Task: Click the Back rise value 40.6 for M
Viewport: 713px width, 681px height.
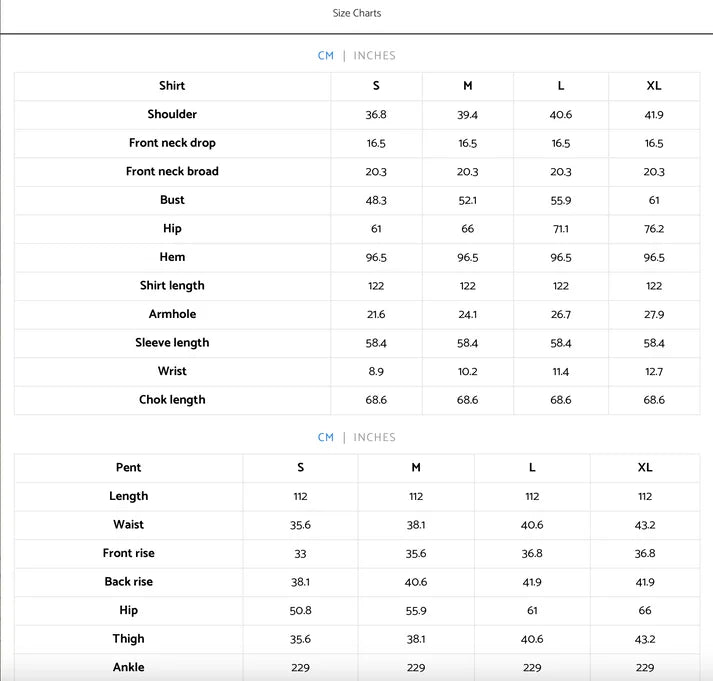Action: tap(416, 582)
